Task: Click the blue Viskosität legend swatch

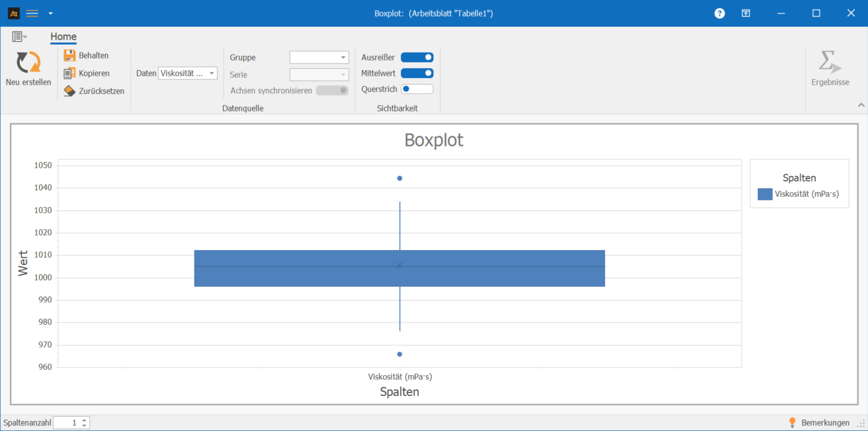Action: click(765, 194)
